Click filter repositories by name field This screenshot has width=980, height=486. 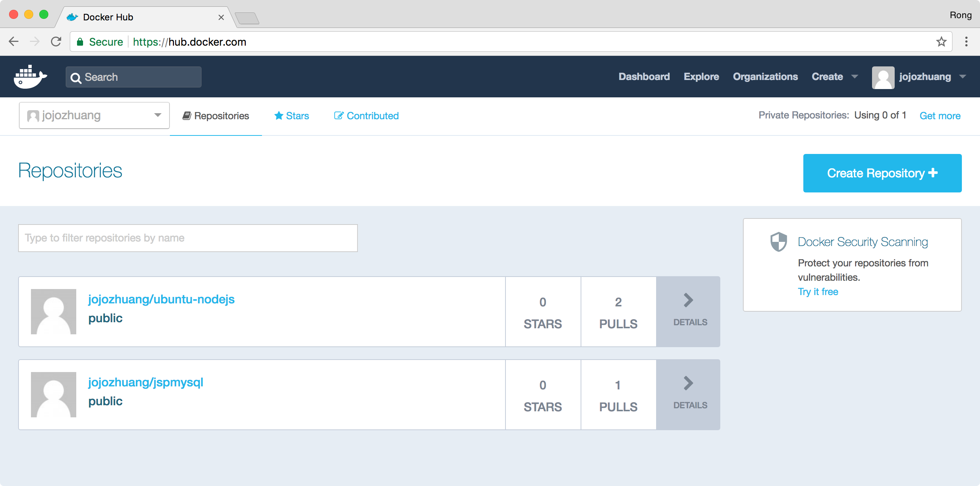pyautogui.click(x=188, y=237)
